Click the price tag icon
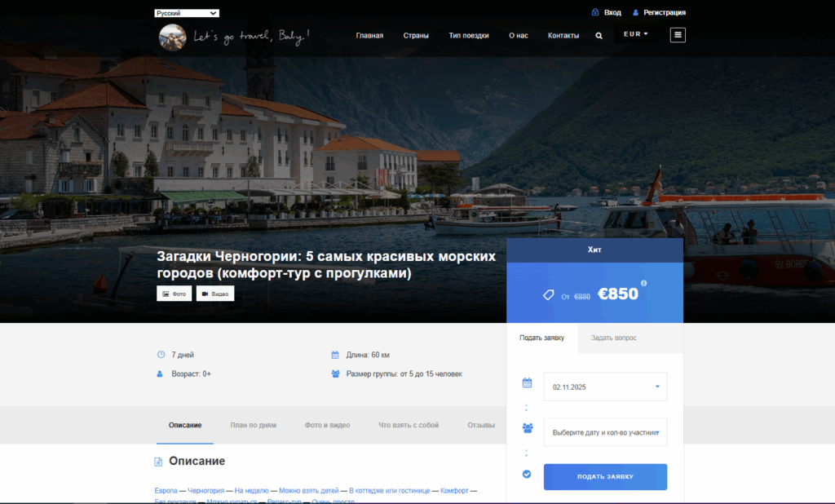The image size is (835, 504). (549, 294)
